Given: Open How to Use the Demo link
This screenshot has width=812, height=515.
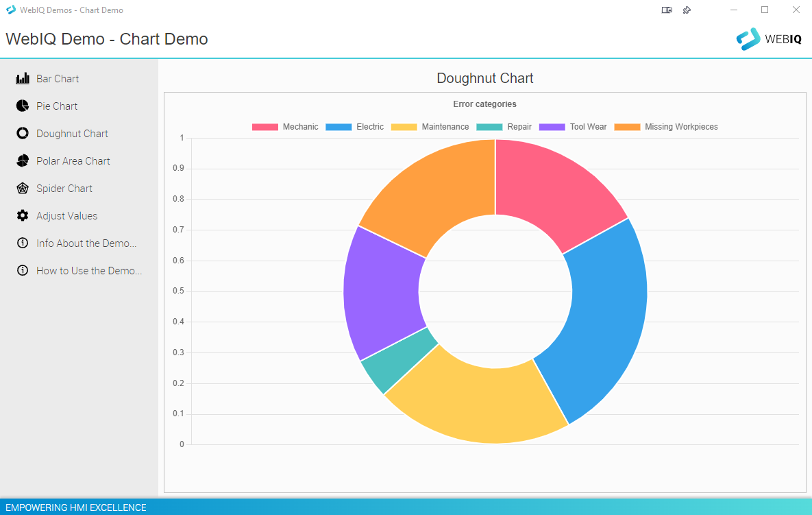Looking at the screenshot, I should (x=89, y=271).
